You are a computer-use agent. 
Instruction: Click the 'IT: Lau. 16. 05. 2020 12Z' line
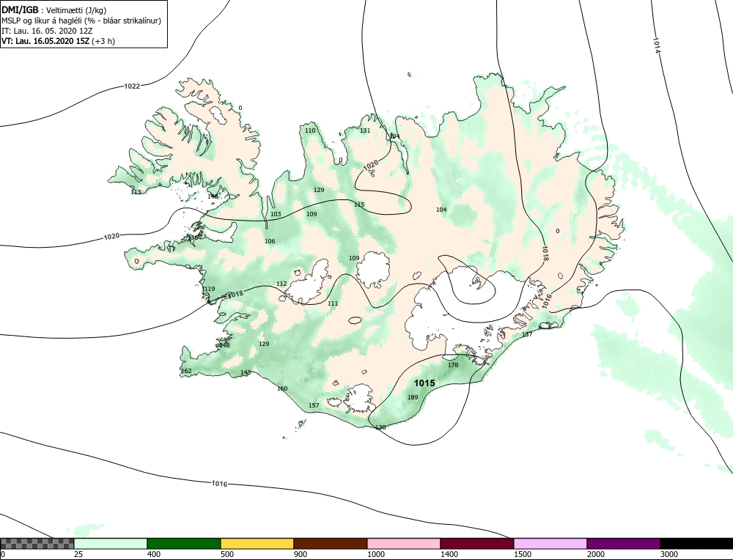[x=47, y=31]
